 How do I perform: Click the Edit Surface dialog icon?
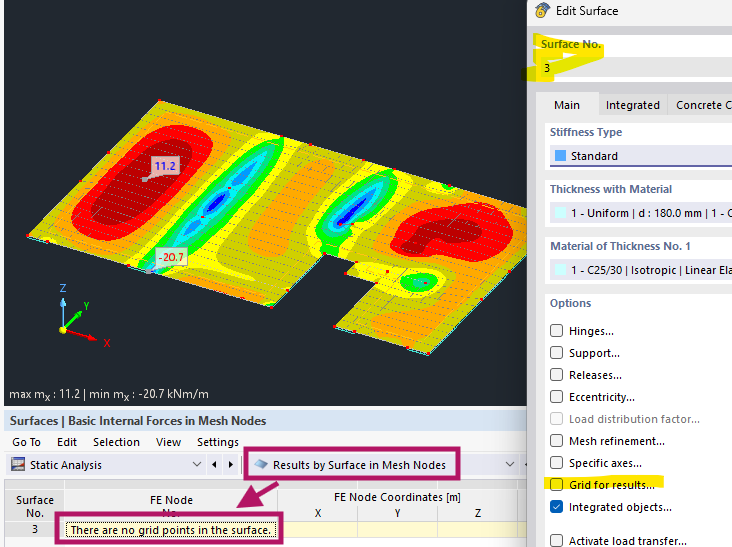tap(542, 11)
